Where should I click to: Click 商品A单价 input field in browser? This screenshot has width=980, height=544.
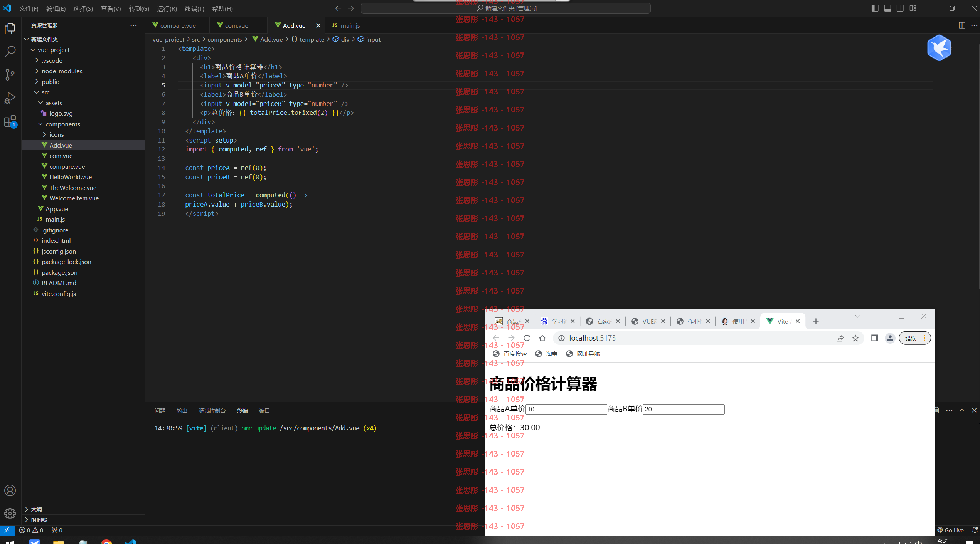pyautogui.click(x=566, y=409)
